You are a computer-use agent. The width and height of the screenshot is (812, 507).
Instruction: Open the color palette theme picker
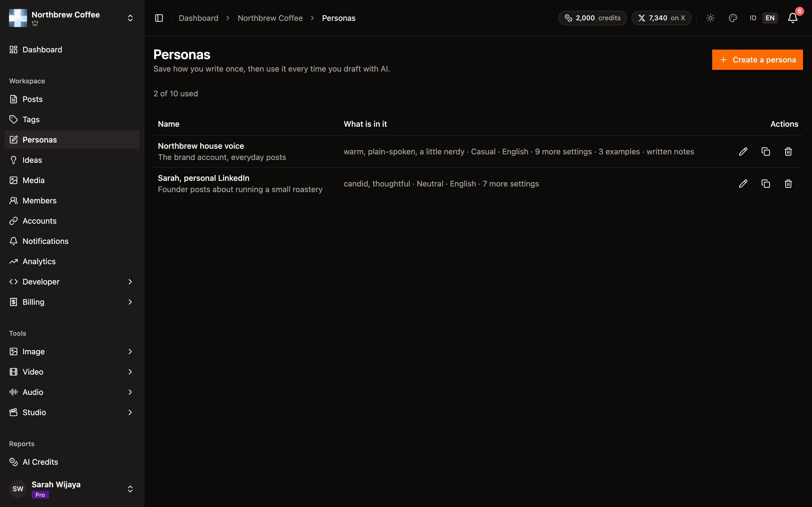(733, 18)
